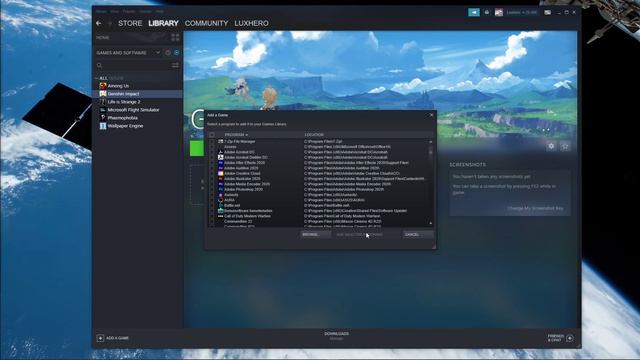The width and height of the screenshot is (640, 360).
Task: Open the Steam announcements megaphone icon
Action: 474,12
